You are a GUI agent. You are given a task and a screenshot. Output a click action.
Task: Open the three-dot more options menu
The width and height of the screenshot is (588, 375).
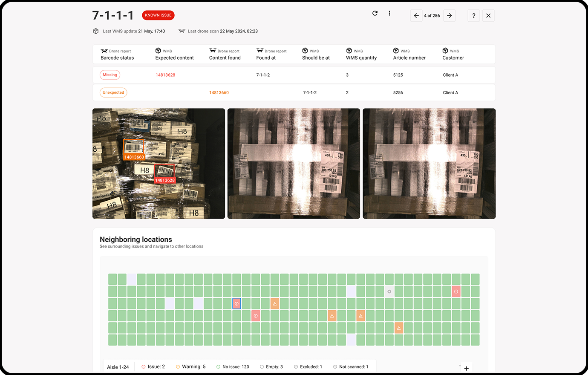point(389,13)
